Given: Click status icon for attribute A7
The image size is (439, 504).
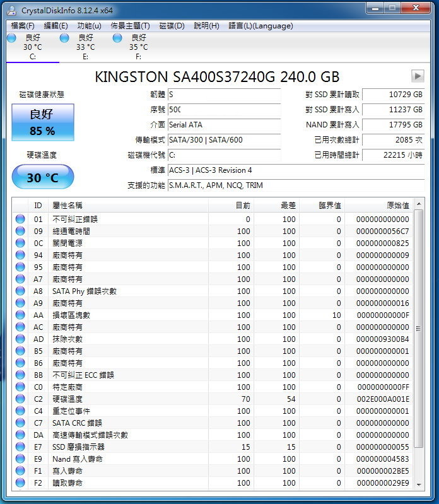Looking at the screenshot, I should pos(20,279).
